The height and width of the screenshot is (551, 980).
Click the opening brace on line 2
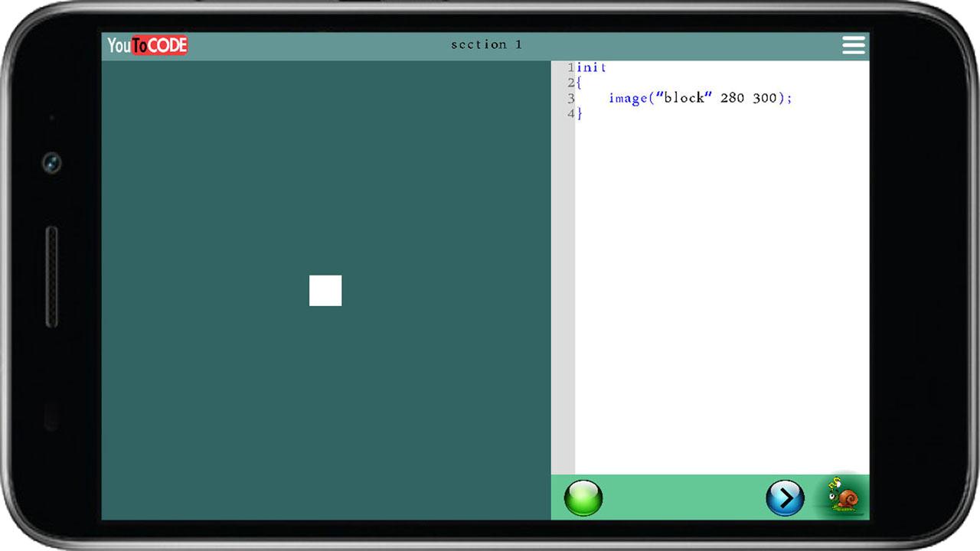(x=580, y=83)
